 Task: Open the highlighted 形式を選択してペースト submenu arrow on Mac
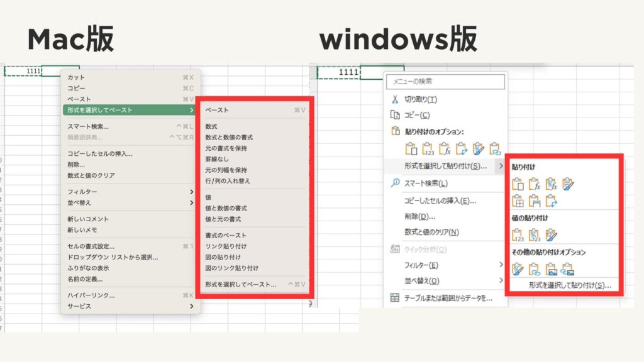tap(192, 110)
